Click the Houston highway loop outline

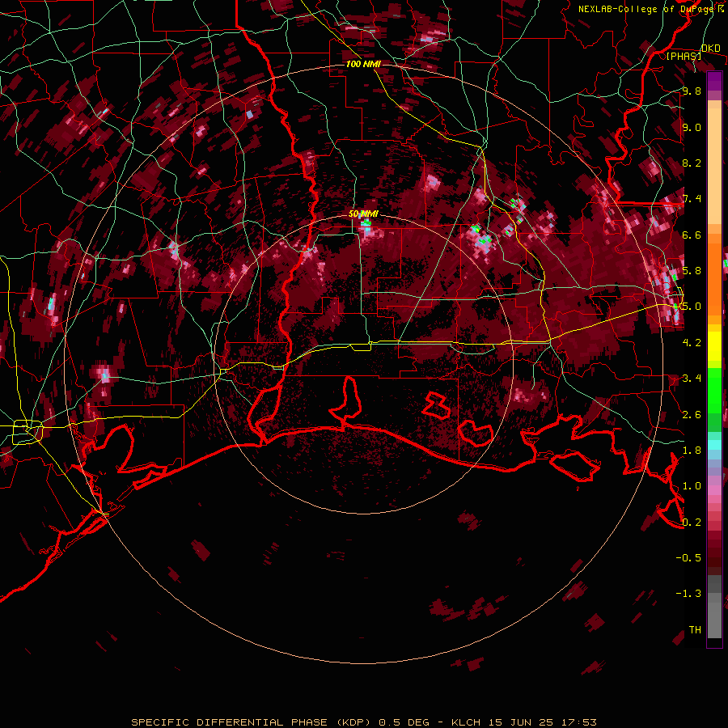click(28, 432)
